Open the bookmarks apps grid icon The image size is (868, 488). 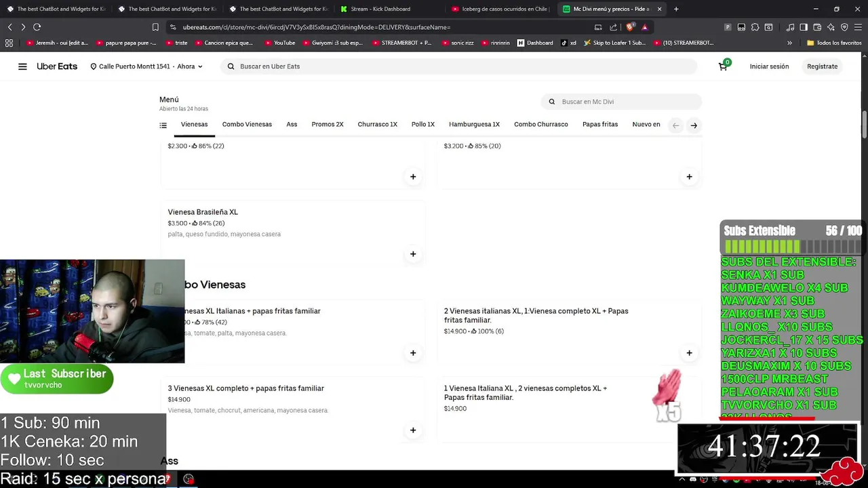[x=9, y=43]
